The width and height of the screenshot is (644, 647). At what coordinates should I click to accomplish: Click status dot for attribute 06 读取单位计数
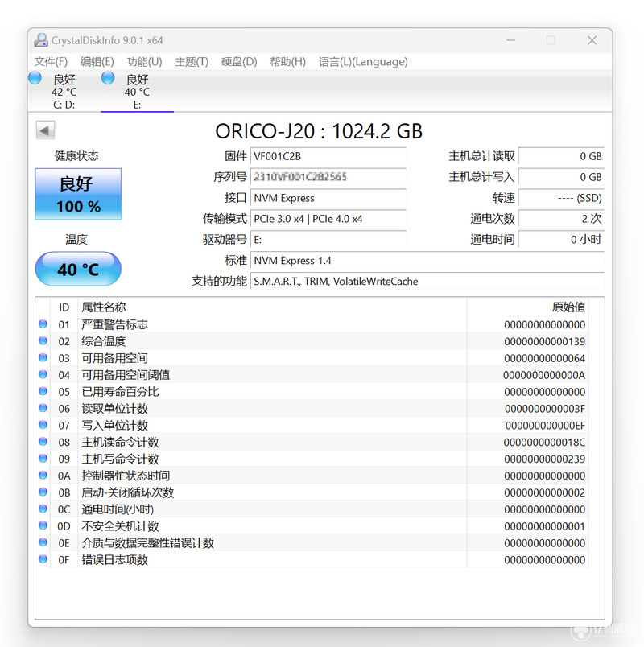43,408
